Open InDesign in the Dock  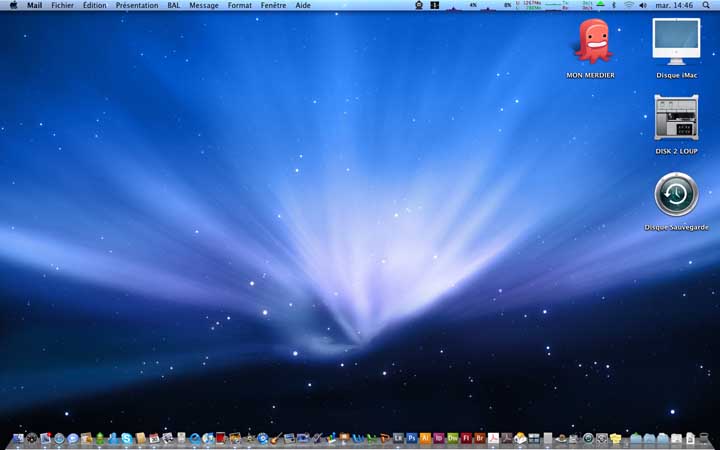click(439, 438)
